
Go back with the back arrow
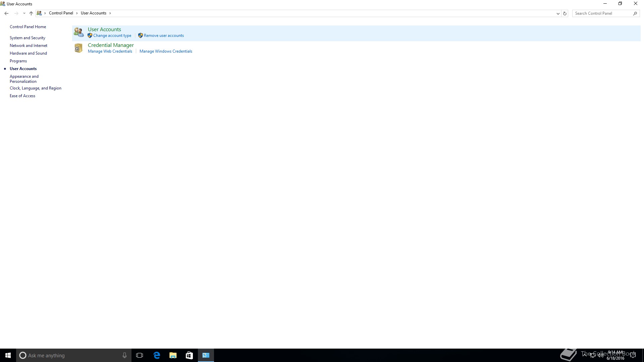pos(6,13)
